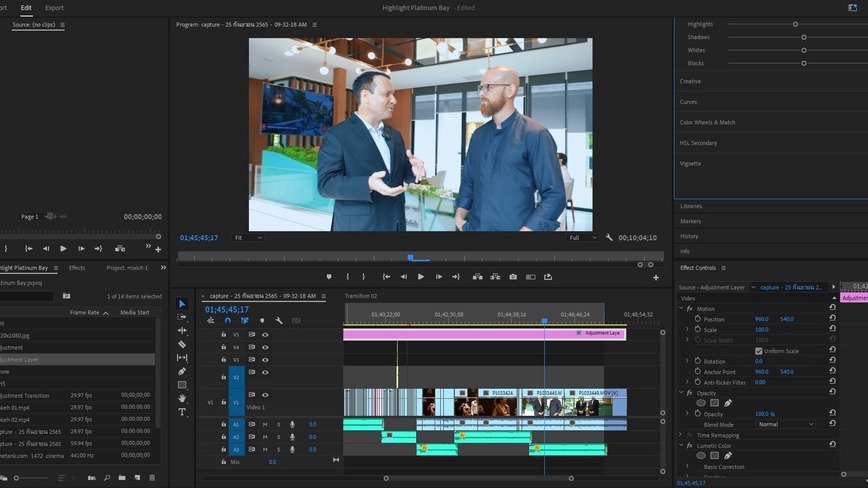Open the Blend Mode dropdown
The height and width of the screenshot is (488, 868).
(x=785, y=424)
